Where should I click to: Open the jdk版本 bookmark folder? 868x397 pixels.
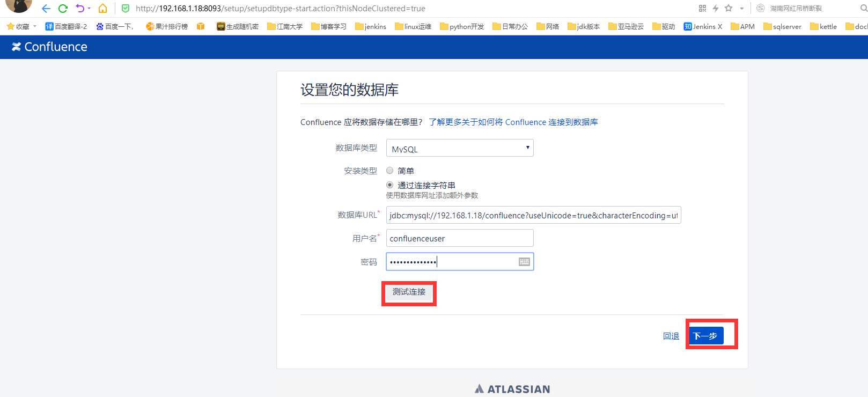coord(584,26)
